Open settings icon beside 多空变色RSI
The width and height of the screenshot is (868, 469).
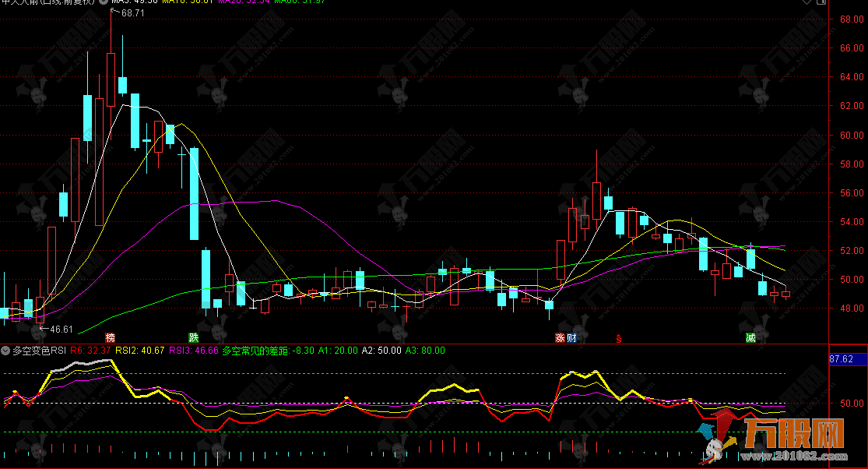(6, 351)
